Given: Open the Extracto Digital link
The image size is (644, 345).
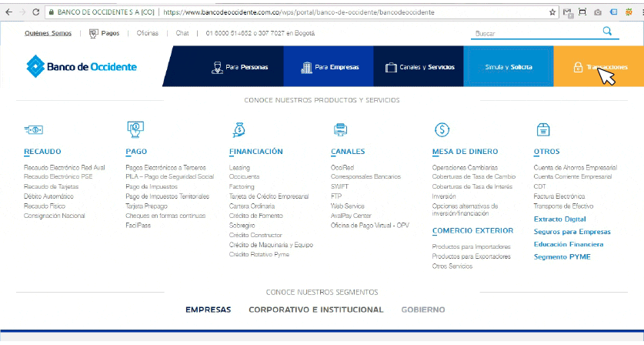Looking at the screenshot, I should [x=560, y=219].
